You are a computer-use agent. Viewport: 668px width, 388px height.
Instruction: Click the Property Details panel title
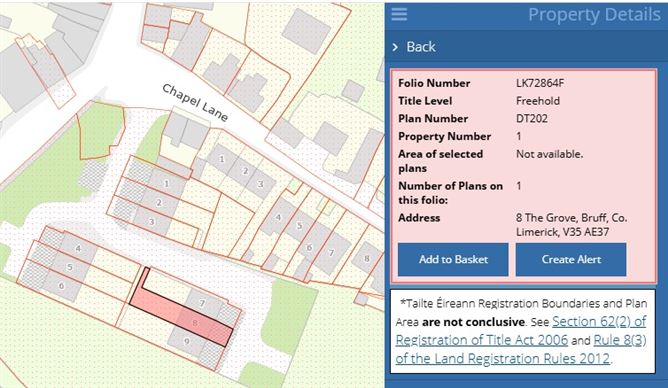click(594, 15)
